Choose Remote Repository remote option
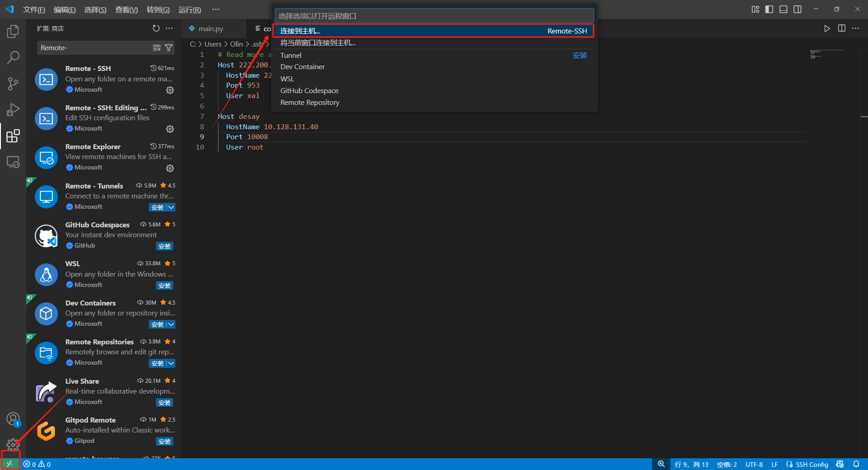The width and height of the screenshot is (868, 470). [x=434, y=103]
